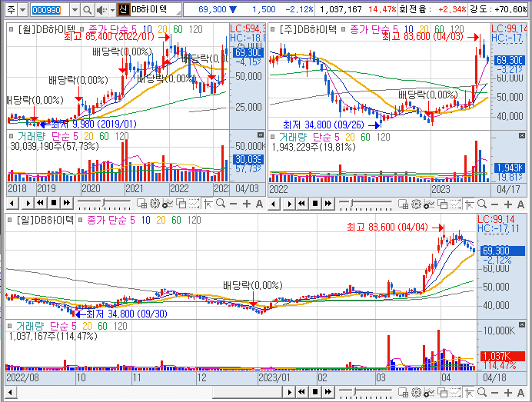Close the weekly volume panel with x
The width and height of the screenshot is (532, 402).
tap(522, 136)
